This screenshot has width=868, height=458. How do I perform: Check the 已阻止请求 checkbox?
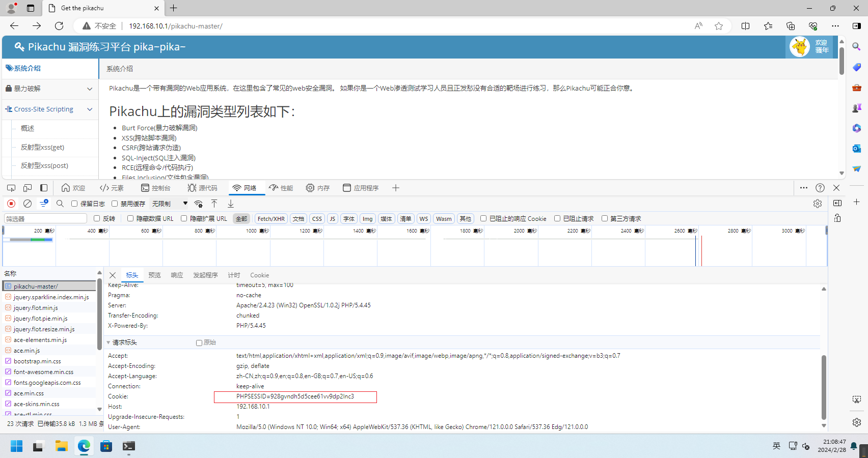point(557,218)
